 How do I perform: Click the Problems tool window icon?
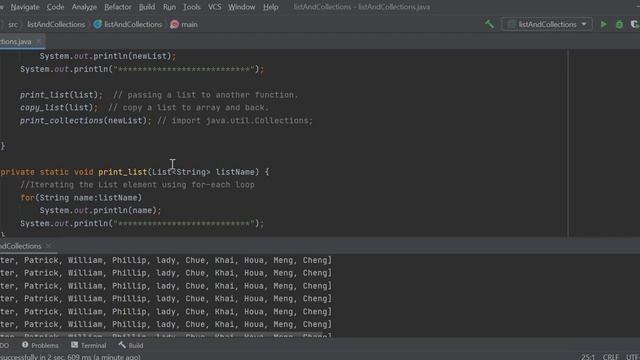pyautogui.click(x=25, y=345)
